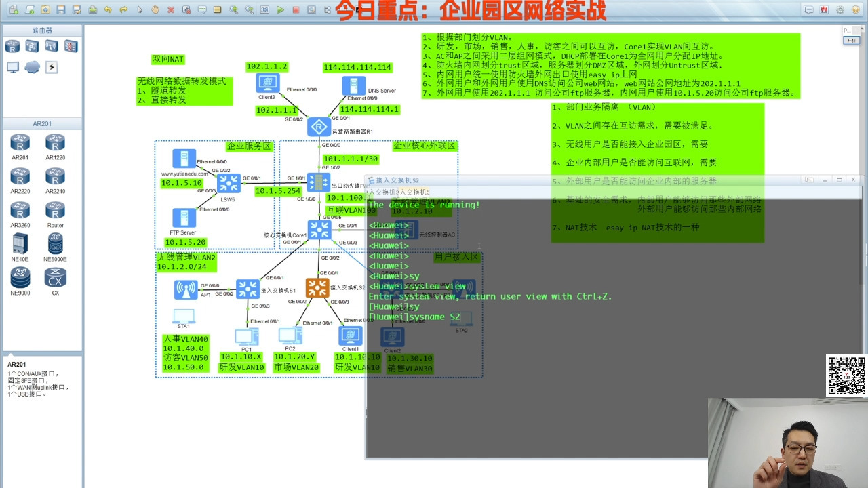Viewport: 868px width, 488px height.
Task: Redo the last action
Action: coord(123,9)
